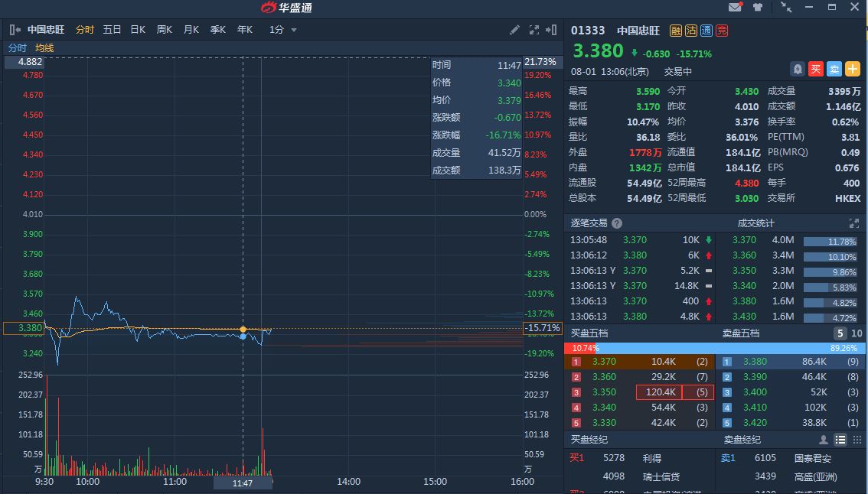Toggle the 分时 line legend
Image resolution: width=868 pixels, height=494 pixels.
(x=17, y=48)
